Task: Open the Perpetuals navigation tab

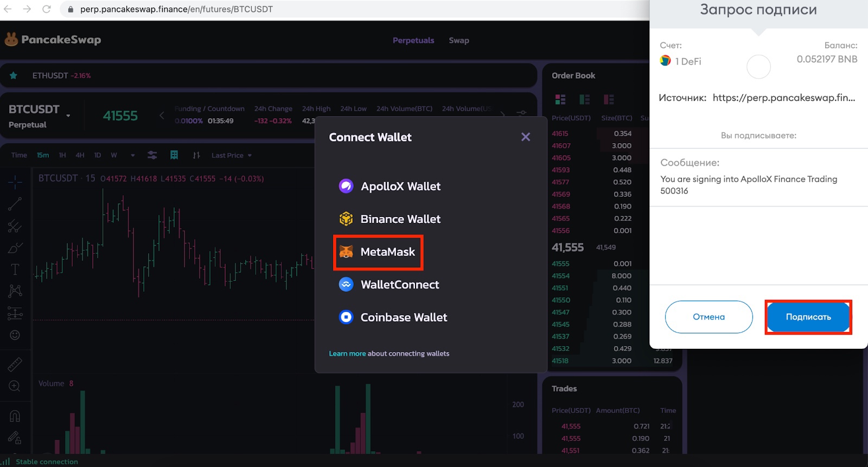Action: pos(413,40)
